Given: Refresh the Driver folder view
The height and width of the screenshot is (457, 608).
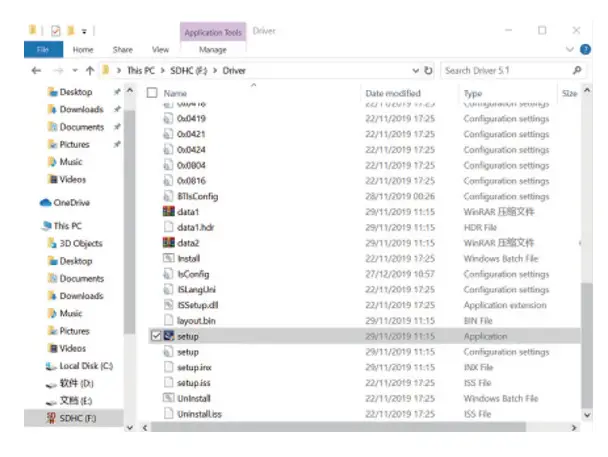Looking at the screenshot, I should pos(428,71).
